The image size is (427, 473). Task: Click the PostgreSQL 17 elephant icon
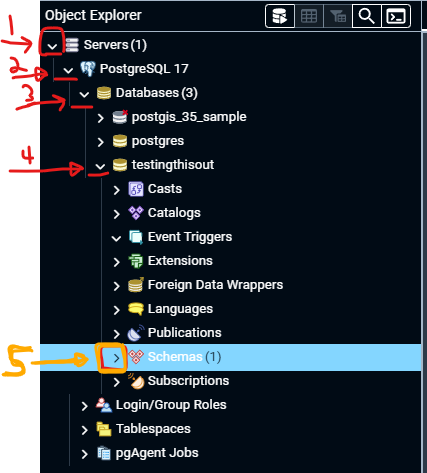(88, 69)
